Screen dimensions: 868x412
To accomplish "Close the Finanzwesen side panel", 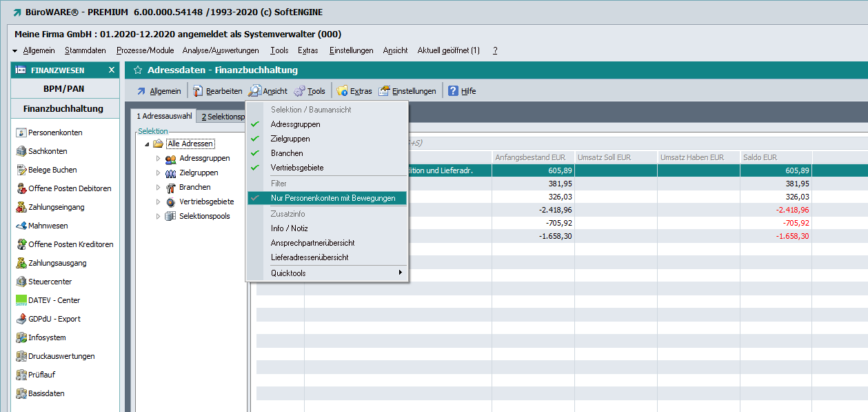I will [112, 70].
